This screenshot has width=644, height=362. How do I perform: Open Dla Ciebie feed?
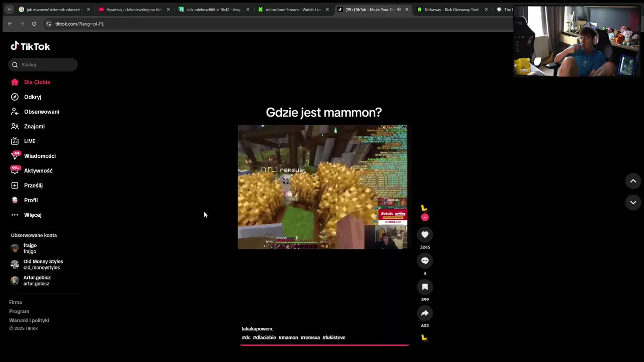tap(37, 82)
